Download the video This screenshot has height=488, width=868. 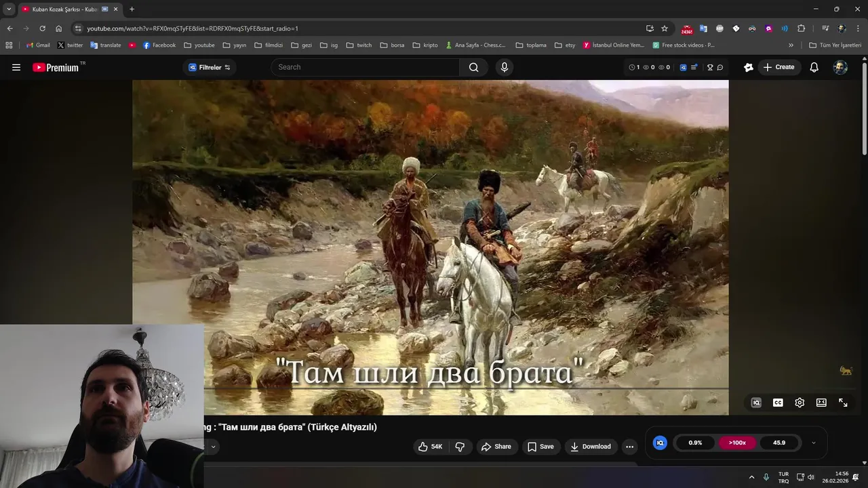point(591,447)
